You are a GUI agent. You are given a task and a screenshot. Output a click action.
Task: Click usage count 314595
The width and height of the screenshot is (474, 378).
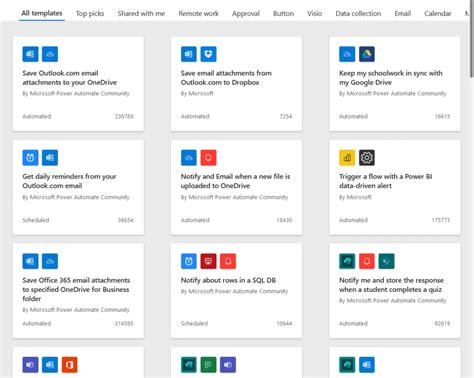(124, 323)
